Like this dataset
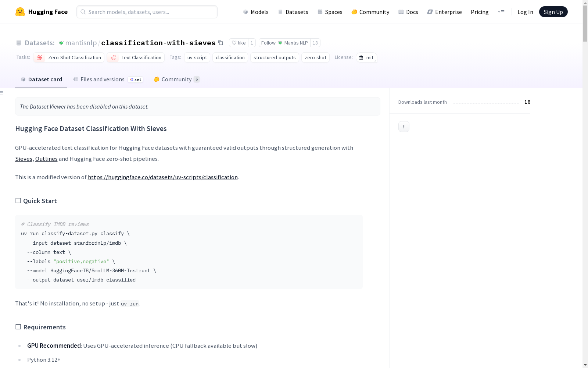This screenshot has width=588, height=368. pyautogui.click(x=239, y=43)
